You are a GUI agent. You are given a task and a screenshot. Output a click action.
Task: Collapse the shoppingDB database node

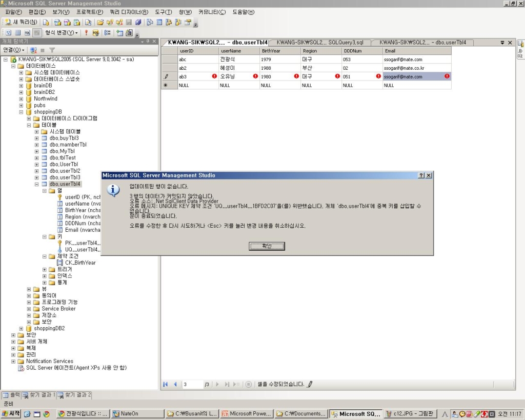pos(21,112)
